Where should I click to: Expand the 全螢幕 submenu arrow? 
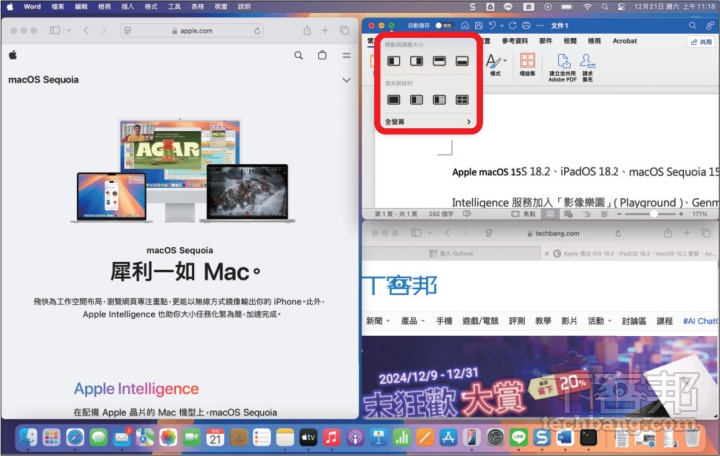[x=469, y=122]
